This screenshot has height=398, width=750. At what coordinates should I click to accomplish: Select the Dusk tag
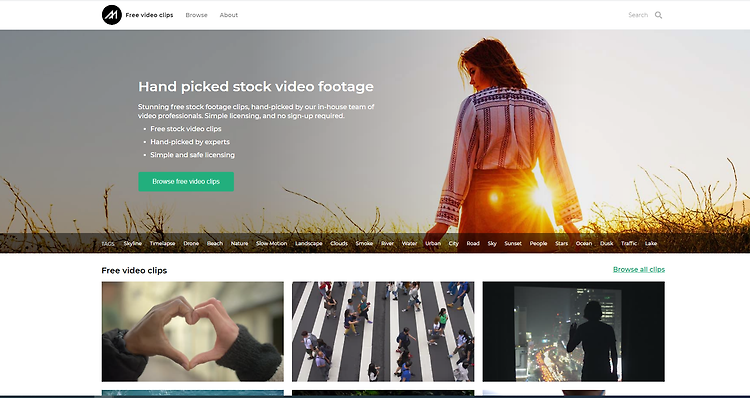607,243
